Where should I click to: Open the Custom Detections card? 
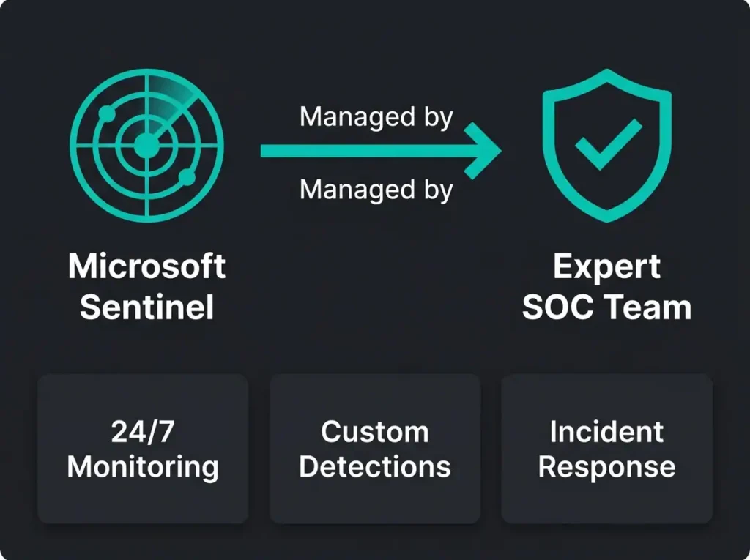(x=375, y=449)
